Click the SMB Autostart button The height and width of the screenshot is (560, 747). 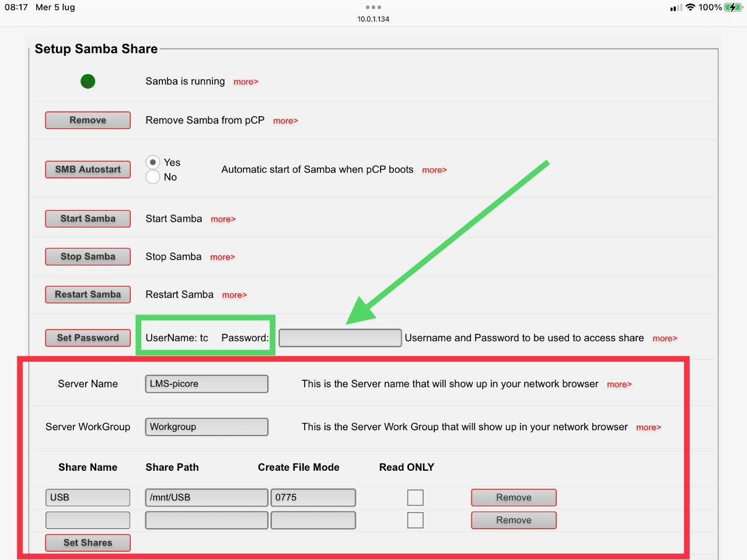(x=88, y=169)
